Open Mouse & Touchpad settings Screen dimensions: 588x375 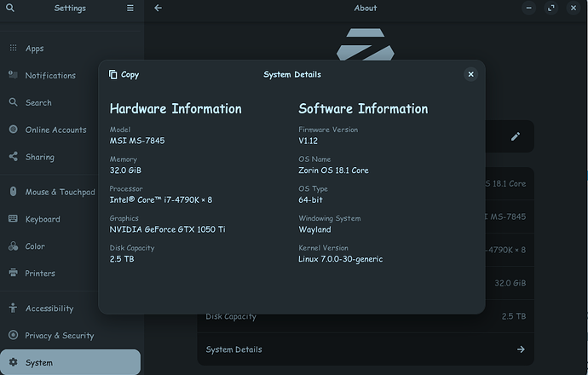[x=71, y=192]
